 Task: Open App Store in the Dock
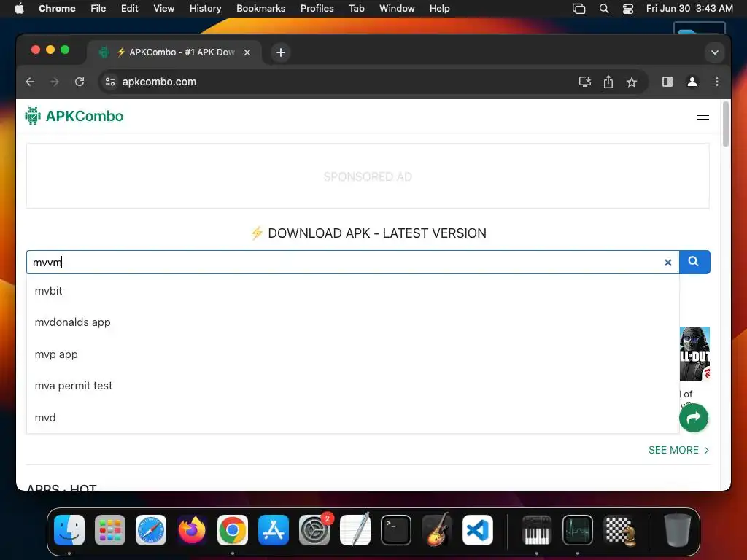click(x=274, y=530)
